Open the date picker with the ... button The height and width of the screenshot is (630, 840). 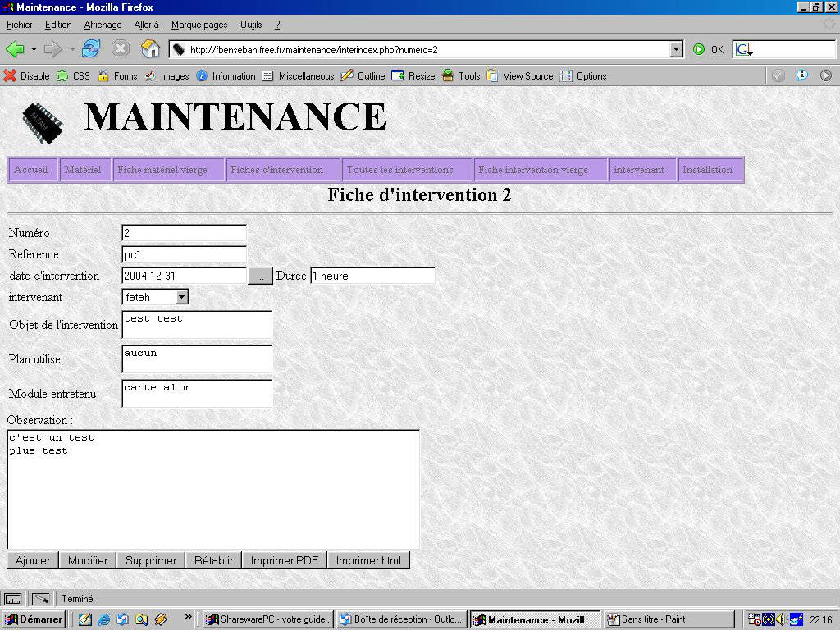(260, 276)
